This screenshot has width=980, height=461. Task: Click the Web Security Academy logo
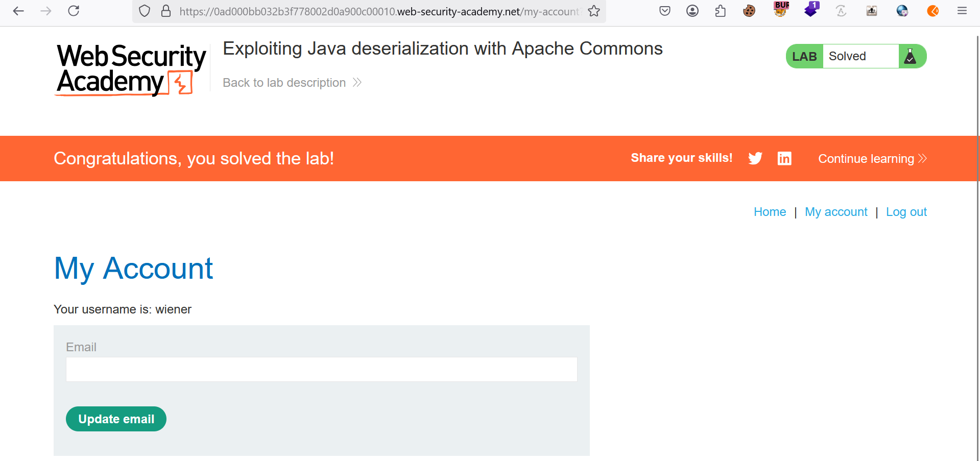(x=131, y=70)
